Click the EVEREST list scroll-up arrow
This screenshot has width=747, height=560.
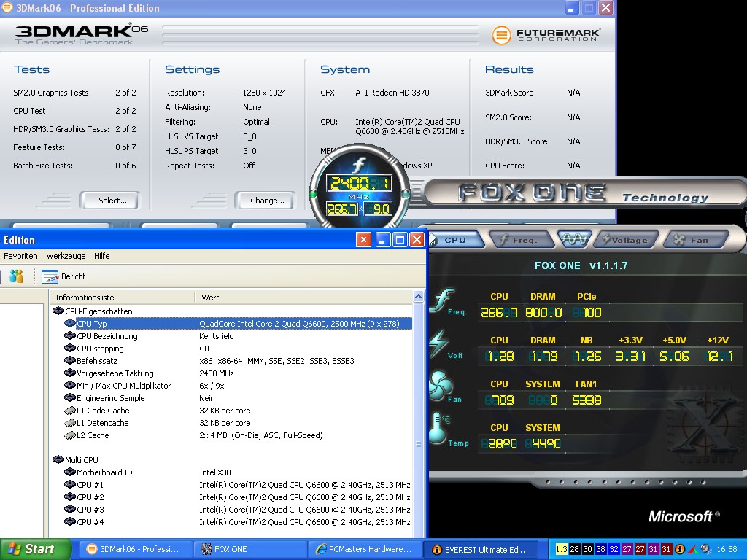click(418, 297)
